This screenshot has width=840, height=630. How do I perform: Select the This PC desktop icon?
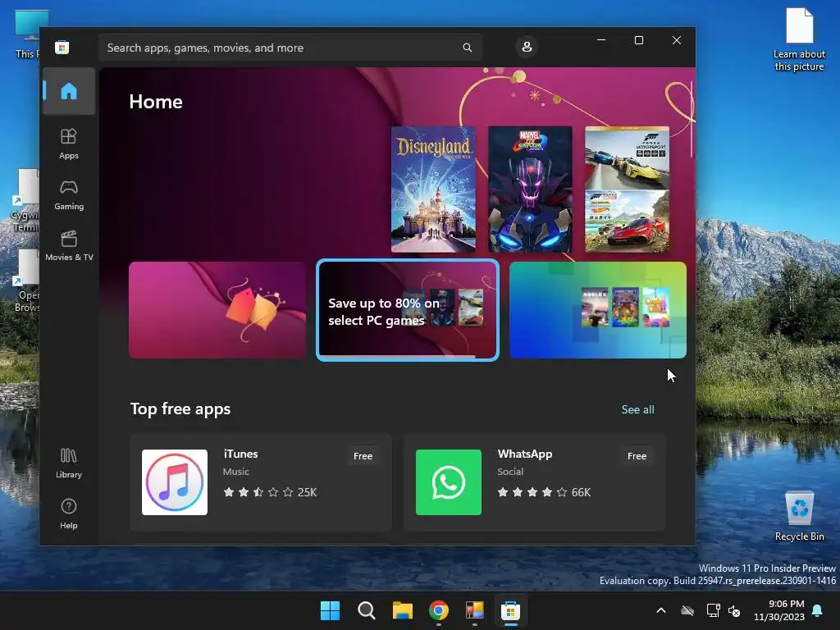coord(27,34)
